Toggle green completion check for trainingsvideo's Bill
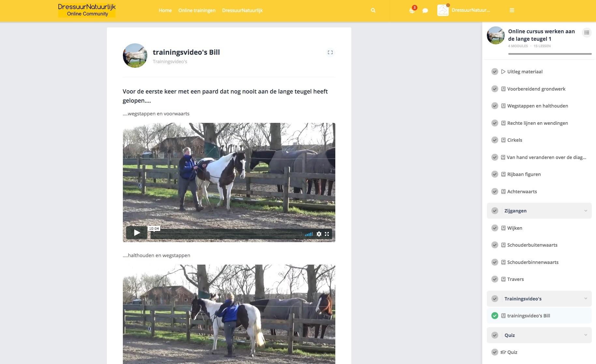This screenshot has height=364, width=596. 495,316
